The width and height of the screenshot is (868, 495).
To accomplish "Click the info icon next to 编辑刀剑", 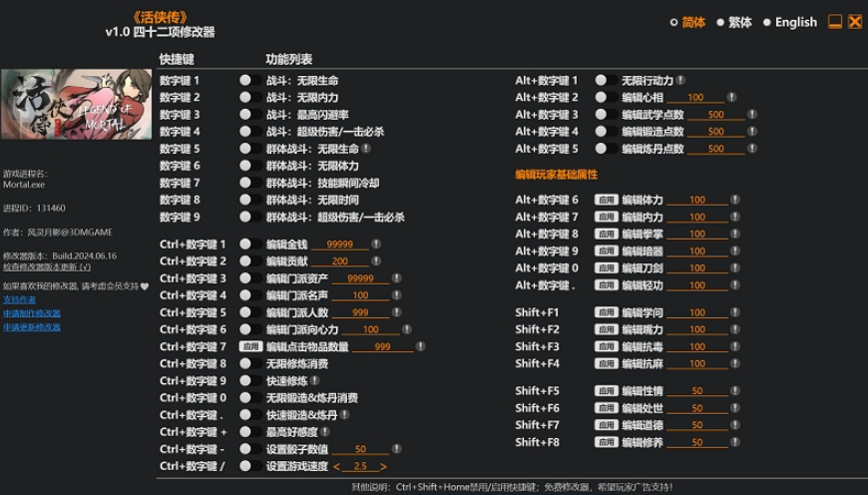I will (734, 267).
